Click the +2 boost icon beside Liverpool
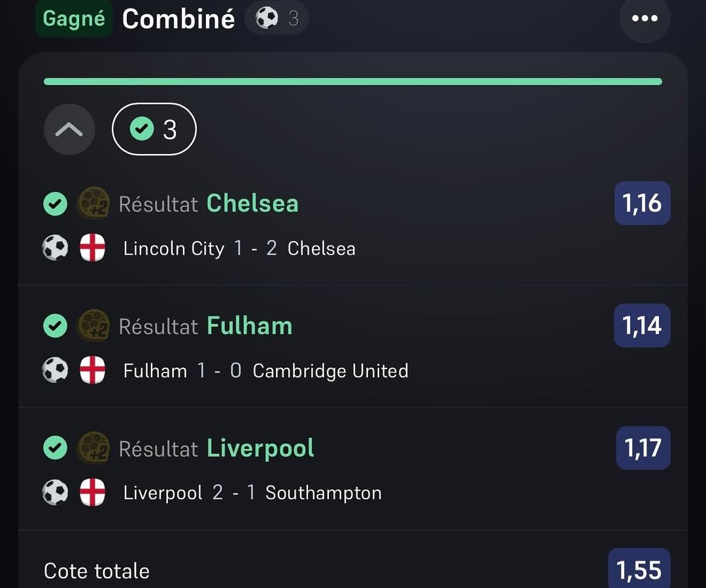The width and height of the screenshot is (706, 588). click(x=93, y=448)
